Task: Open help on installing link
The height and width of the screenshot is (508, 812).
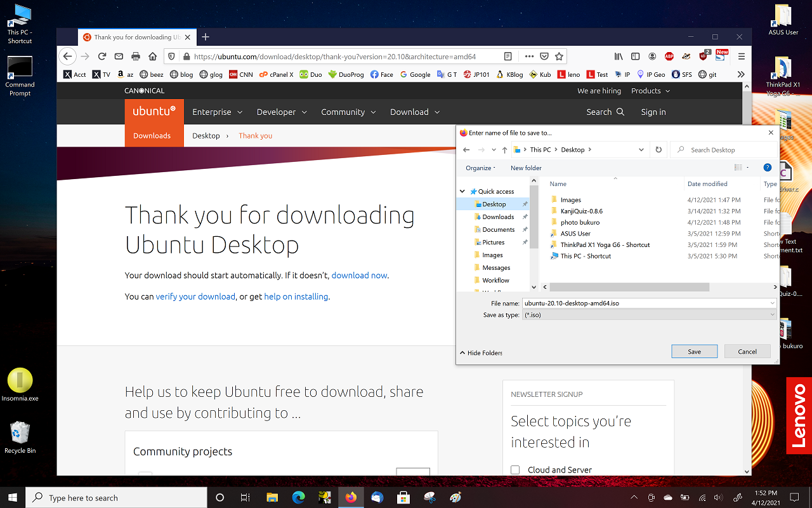Action: click(296, 297)
